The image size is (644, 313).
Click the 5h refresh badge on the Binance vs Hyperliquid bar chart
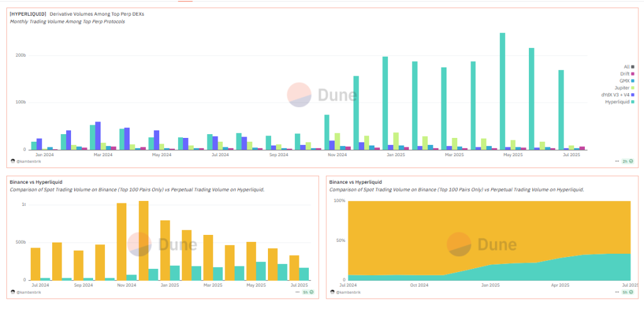point(308,292)
